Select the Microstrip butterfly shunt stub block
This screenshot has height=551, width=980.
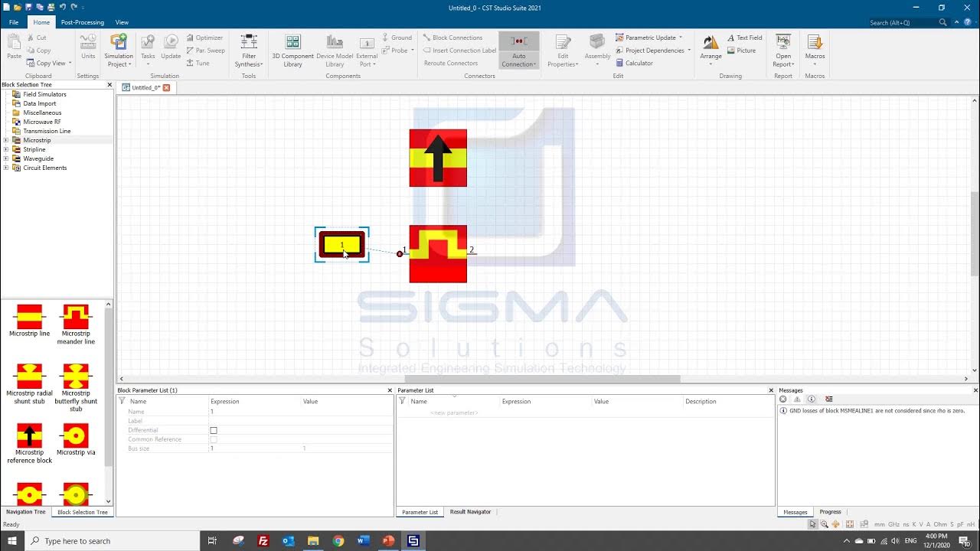tap(76, 388)
